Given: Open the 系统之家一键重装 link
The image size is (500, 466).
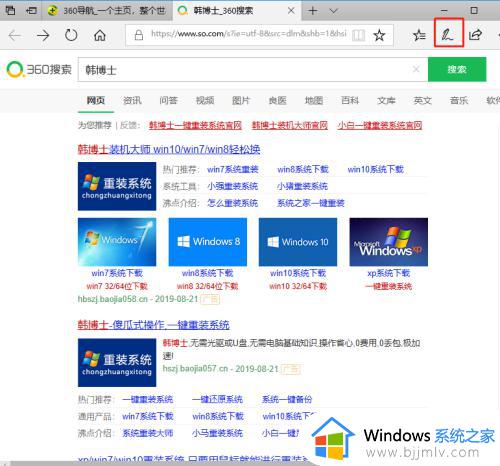Looking at the screenshot, I should point(311,203).
